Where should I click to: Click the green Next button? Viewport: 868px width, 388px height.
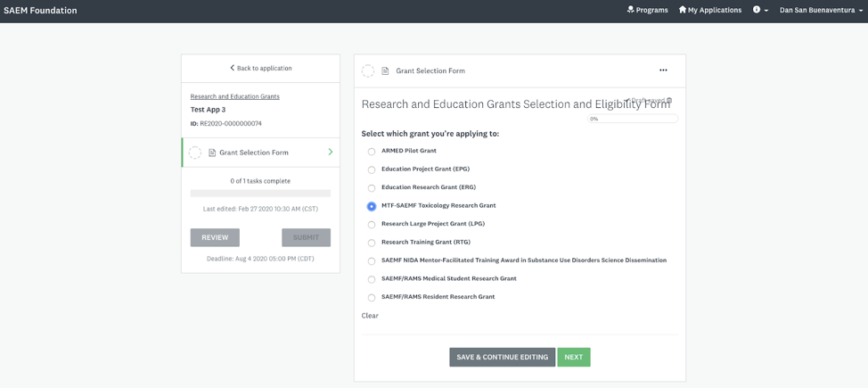(573, 357)
